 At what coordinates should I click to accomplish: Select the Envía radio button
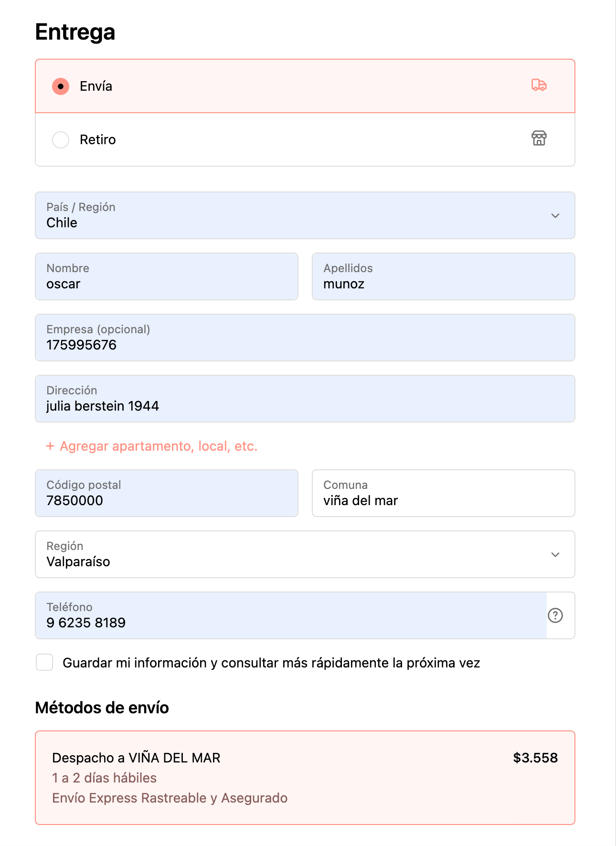point(61,86)
